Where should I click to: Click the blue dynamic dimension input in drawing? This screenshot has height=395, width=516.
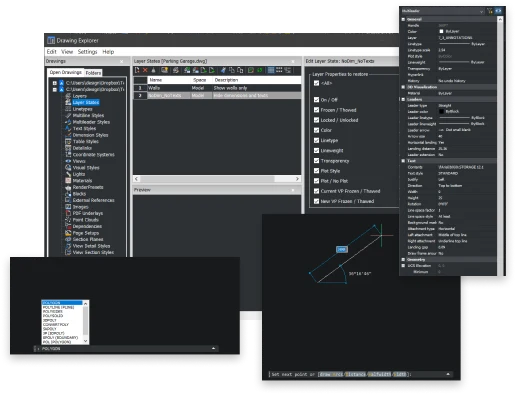click(x=342, y=249)
